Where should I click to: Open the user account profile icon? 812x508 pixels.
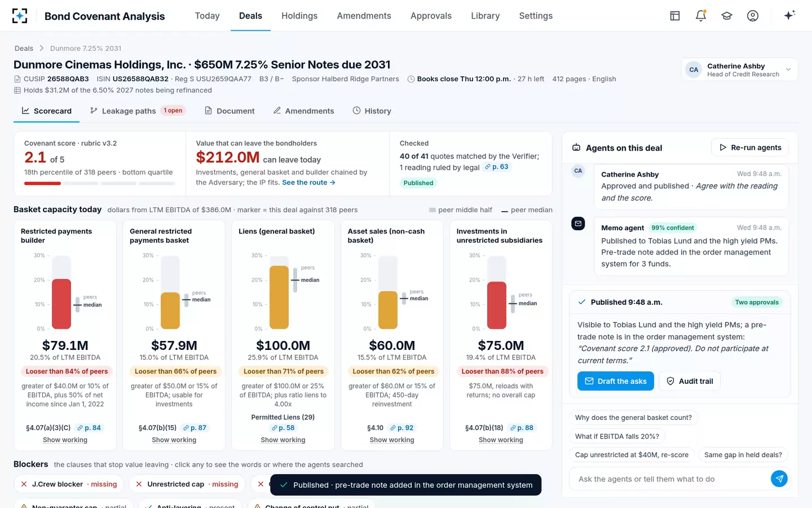pos(753,16)
